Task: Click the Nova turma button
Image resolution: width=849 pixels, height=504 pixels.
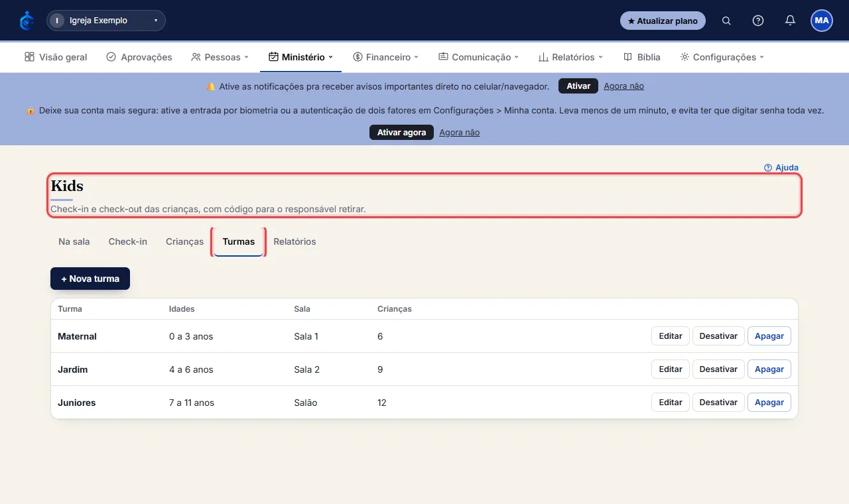Action: [x=90, y=279]
